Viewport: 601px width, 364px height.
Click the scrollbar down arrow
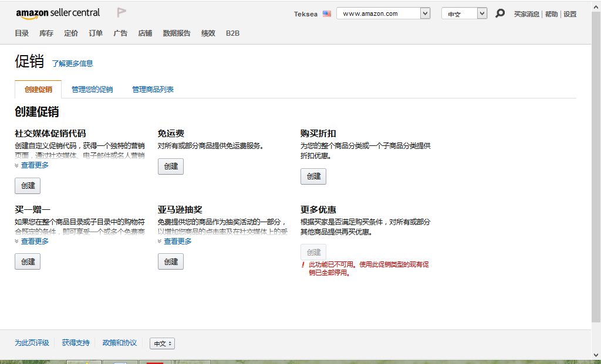tap(596, 355)
